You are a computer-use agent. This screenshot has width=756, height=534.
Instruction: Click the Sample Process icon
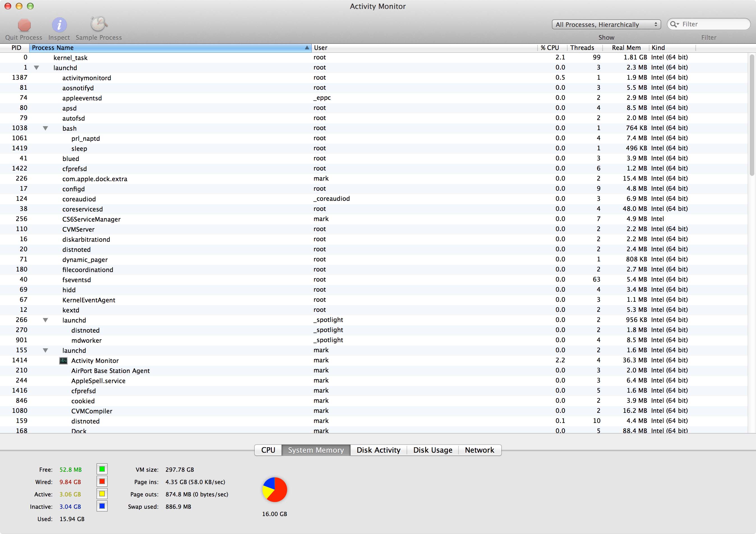[99, 24]
